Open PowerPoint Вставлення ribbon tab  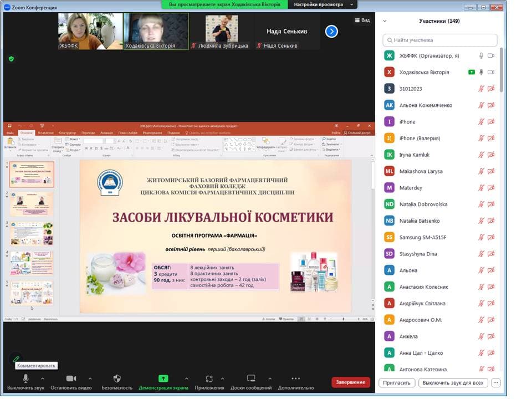pyautogui.click(x=46, y=132)
